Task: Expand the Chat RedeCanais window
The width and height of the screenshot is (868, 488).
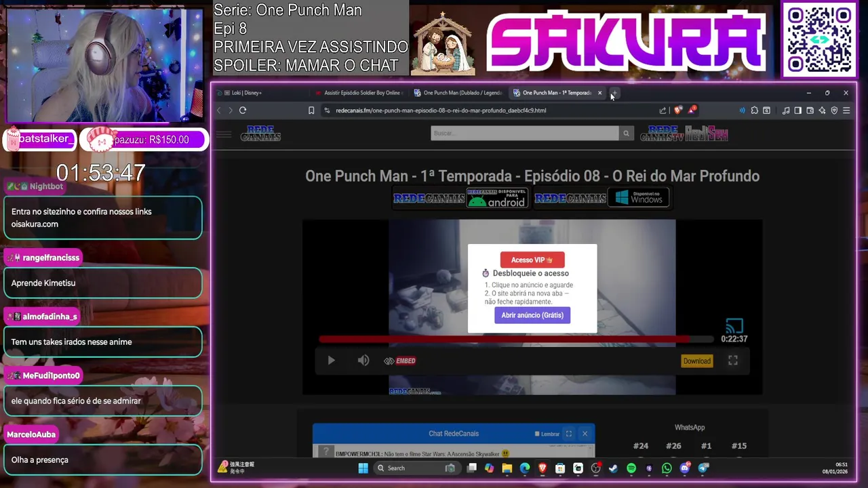Action: coord(569,434)
